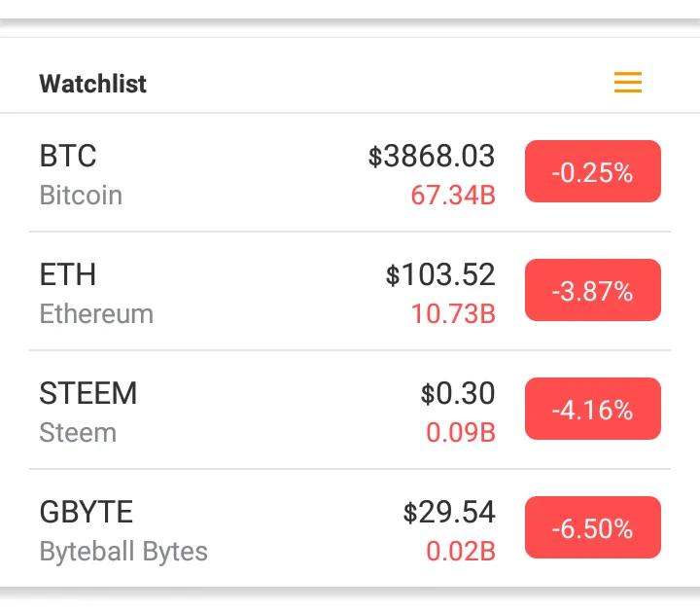Open the Bitcoin coin name
This screenshot has height=612, width=700.
click(81, 196)
